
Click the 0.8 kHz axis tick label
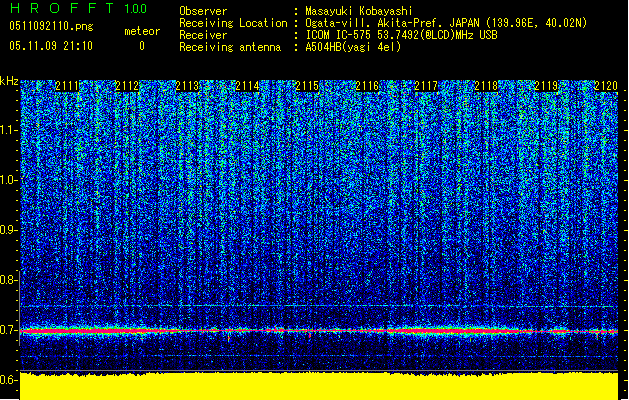pyautogui.click(x=8, y=280)
